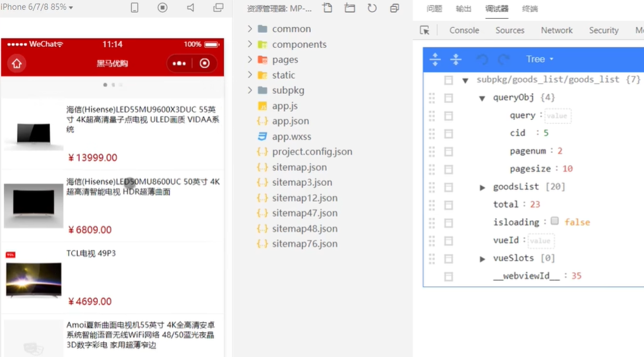Expand the static folder
The width and height of the screenshot is (644, 357).
click(x=250, y=75)
